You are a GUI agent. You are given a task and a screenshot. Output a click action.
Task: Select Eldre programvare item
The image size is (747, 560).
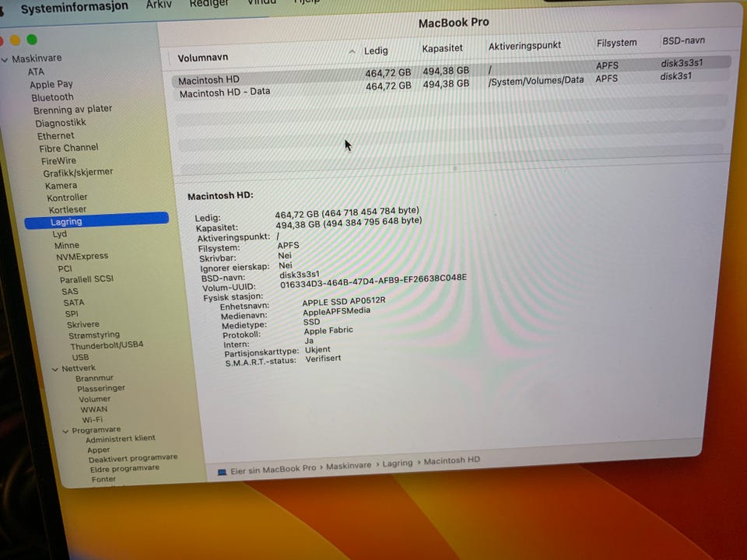pos(124,469)
